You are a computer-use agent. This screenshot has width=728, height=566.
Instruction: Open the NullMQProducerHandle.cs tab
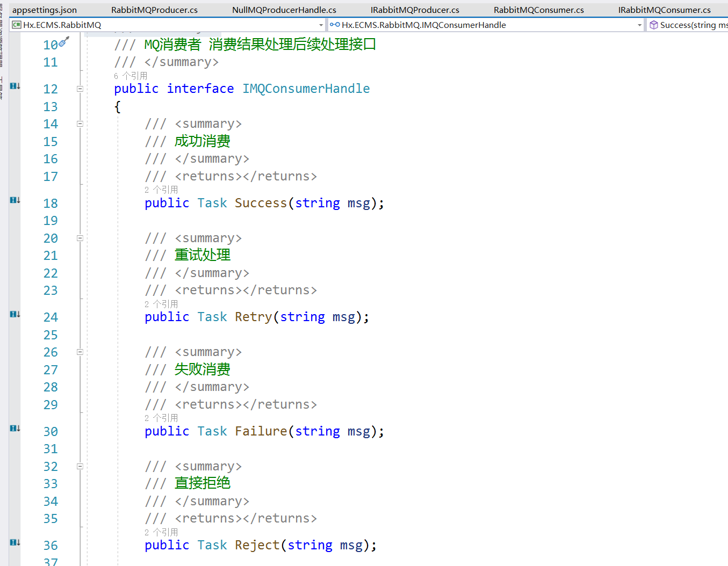coord(284,10)
